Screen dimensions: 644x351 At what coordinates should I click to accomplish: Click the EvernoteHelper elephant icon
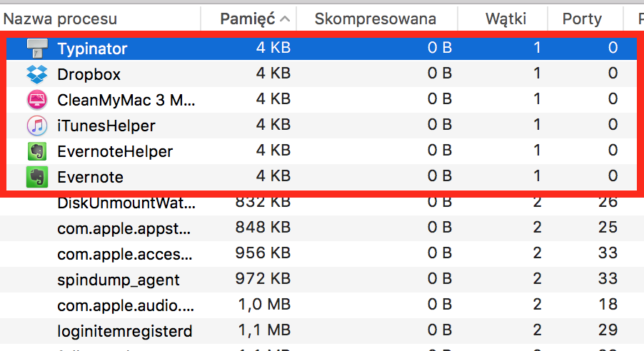click(37, 151)
